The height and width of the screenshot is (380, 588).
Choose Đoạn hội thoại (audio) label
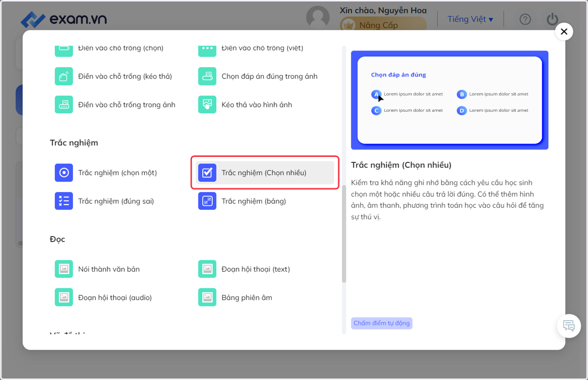click(115, 298)
